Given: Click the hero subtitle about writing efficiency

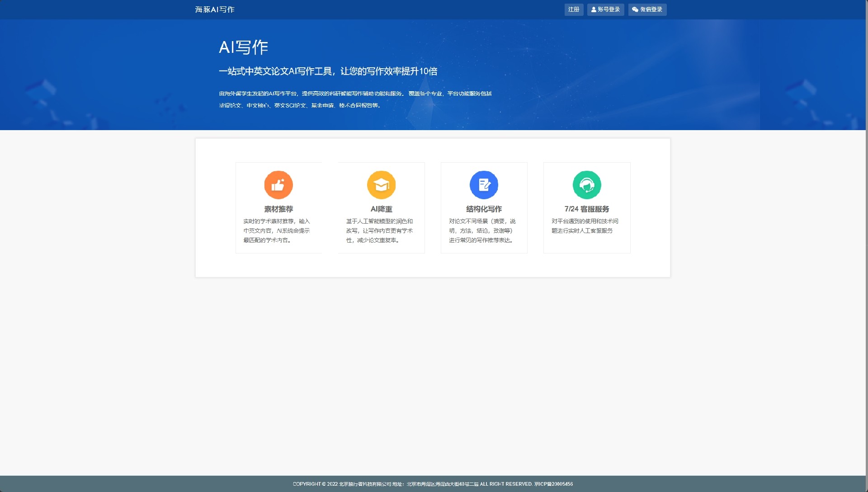Looking at the screenshot, I should pos(329,71).
